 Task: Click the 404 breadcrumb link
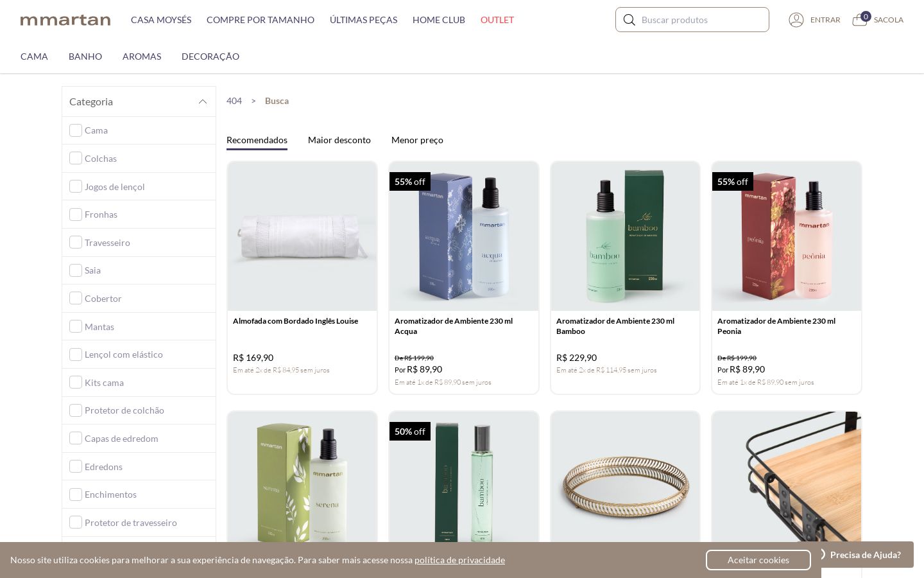point(234,101)
